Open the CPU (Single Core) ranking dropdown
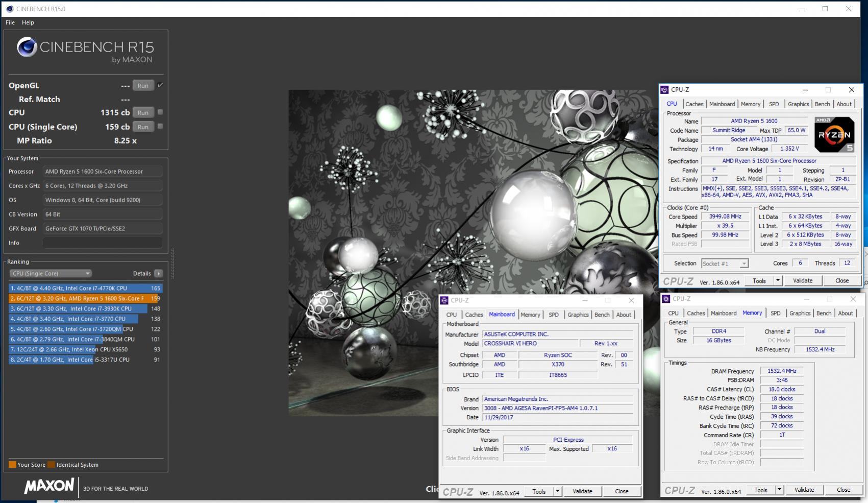868x503 pixels. pos(51,274)
